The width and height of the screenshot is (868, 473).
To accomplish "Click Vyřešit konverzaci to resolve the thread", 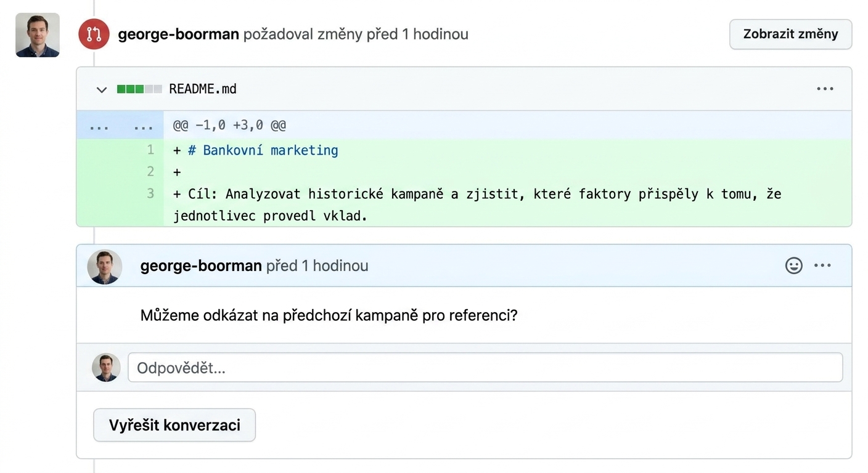I will 174,425.
